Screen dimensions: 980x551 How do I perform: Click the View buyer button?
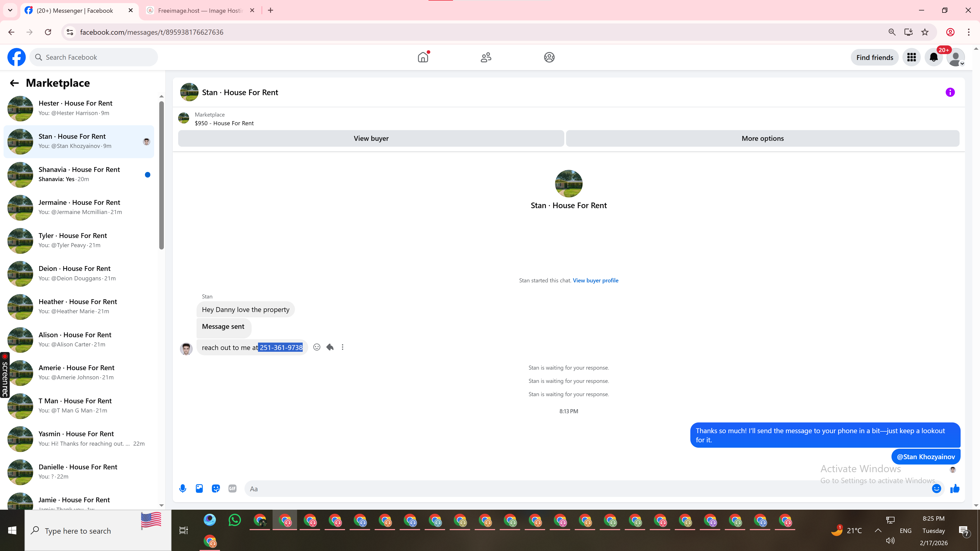371,139
